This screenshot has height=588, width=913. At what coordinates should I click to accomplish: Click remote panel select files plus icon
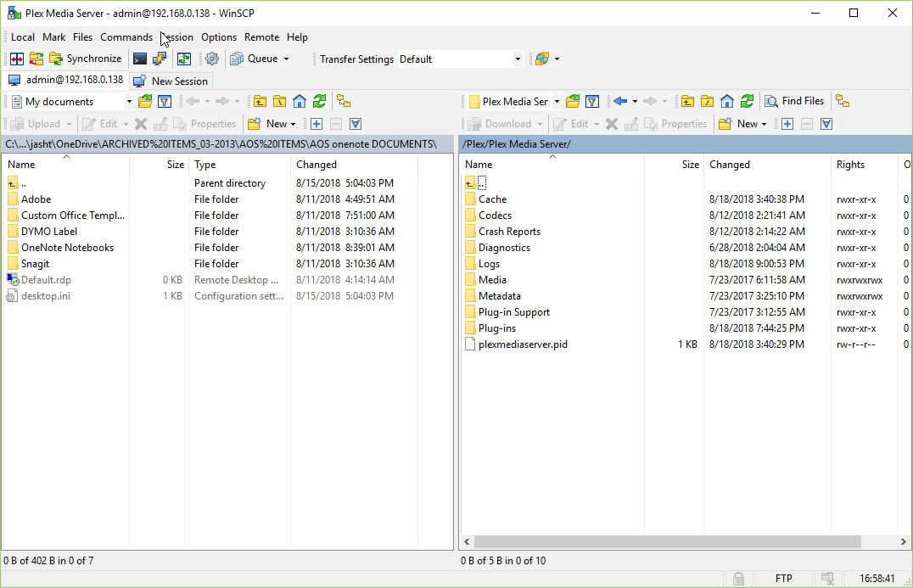(x=787, y=123)
